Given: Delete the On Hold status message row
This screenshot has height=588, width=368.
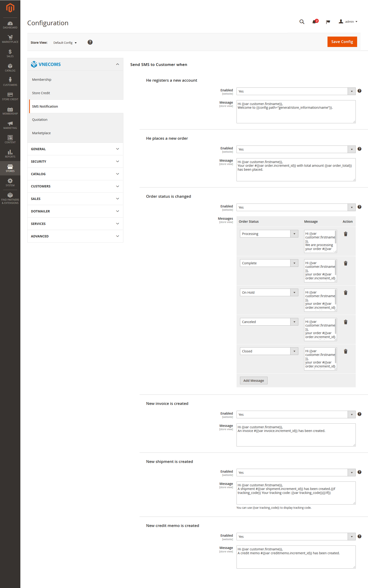Looking at the screenshot, I should pos(345,293).
